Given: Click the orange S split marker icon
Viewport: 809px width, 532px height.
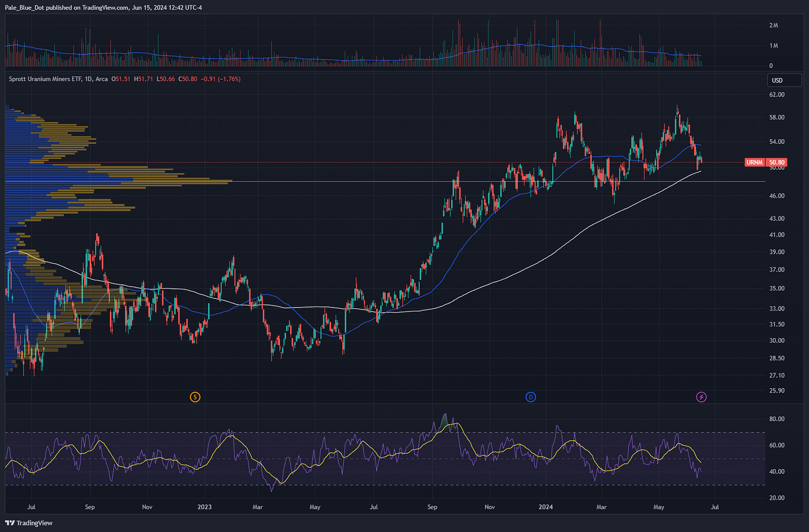Looking at the screenshot, I should (194, 397).
